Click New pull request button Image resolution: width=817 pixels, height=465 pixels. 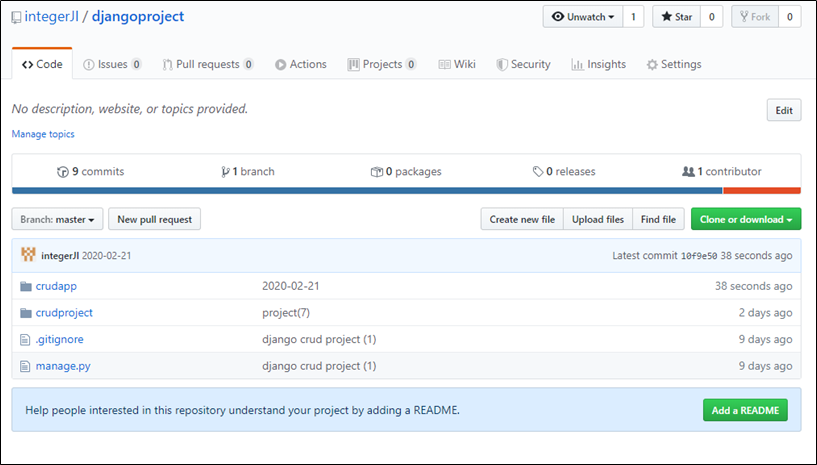coord(154,219)
